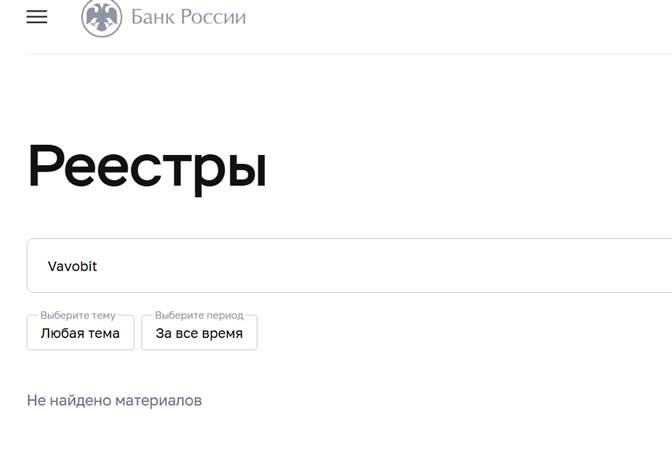The image size is (672, 454).
Task: Click the empty area inside the search box
Action: tap(386, 266)
